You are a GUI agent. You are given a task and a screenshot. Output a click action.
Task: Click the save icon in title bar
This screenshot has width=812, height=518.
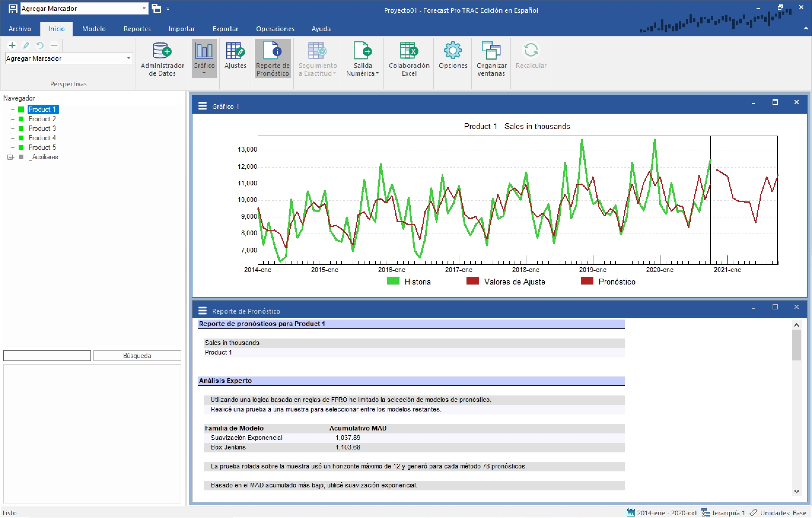[12, 8]
